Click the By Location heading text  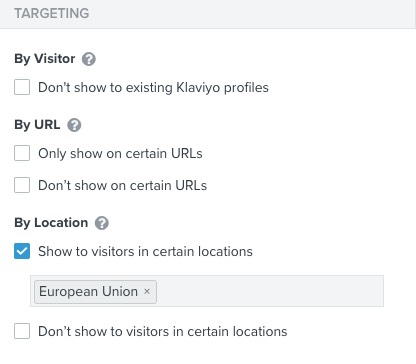click(51, 223)
